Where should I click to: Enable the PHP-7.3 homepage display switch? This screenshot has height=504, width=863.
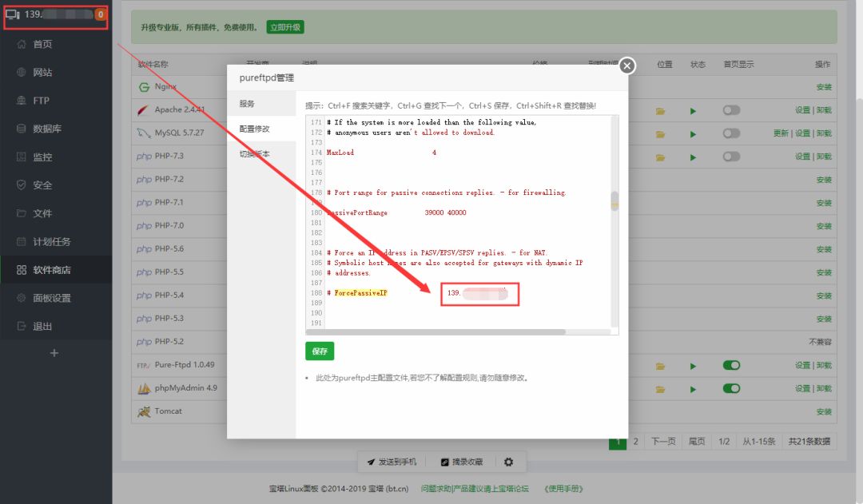[731, 156]
